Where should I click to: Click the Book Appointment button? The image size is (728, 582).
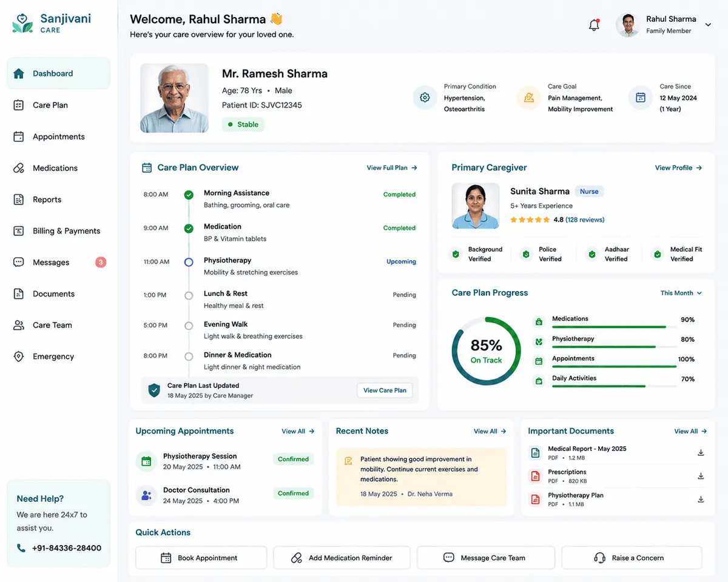point(201,558)
